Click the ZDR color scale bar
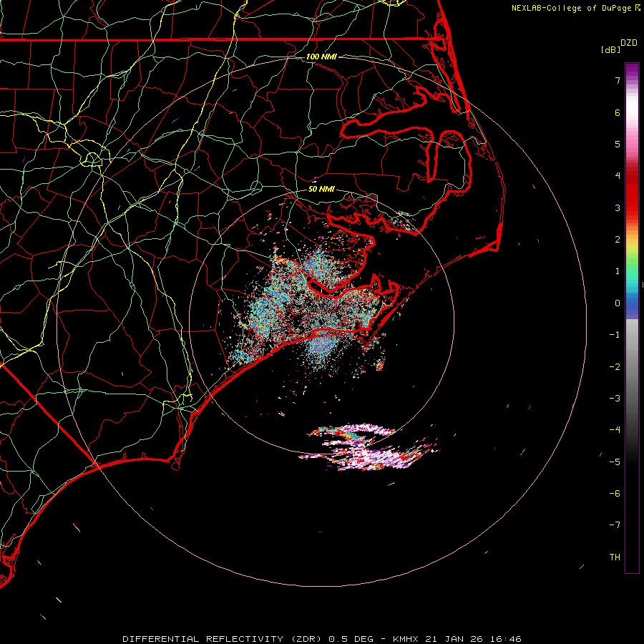This screenshot has width=644, height=644. (x=632, y=318)
